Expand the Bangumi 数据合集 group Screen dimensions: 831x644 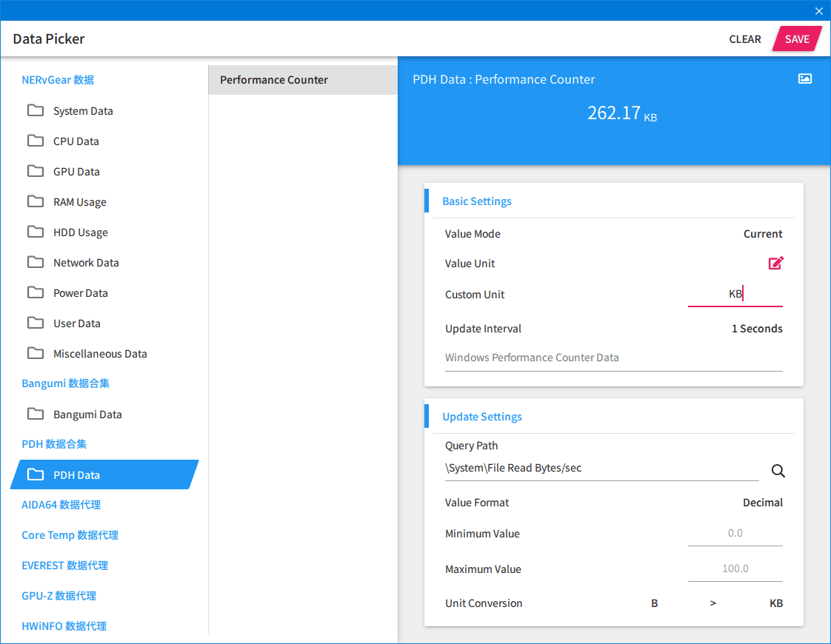click(65, 383)
